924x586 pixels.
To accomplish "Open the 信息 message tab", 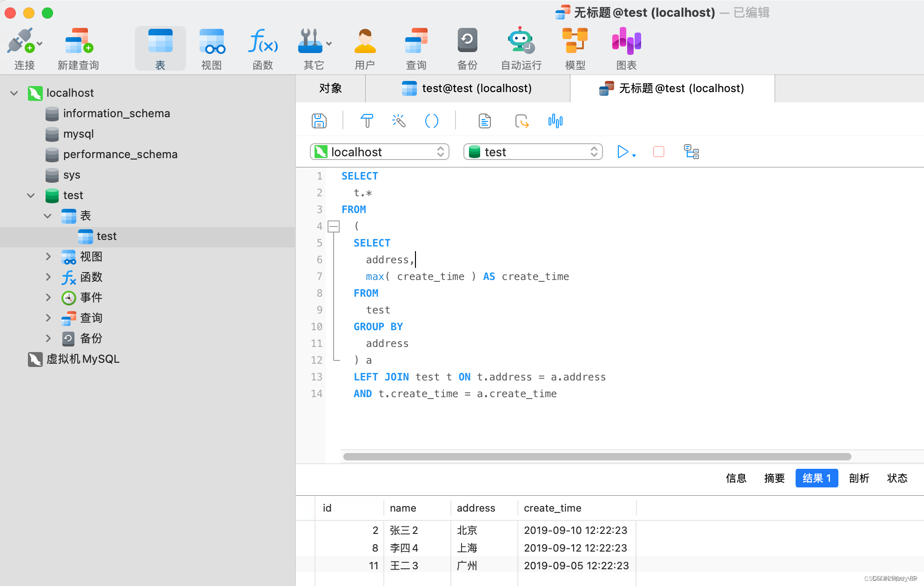I will (736, 478).
